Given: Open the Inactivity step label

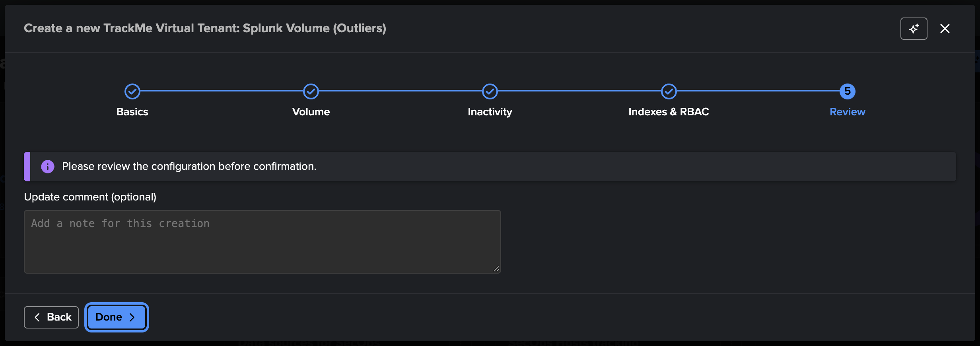Looking at the screenshot, I should pyautogui.click(x=490, y=112).
